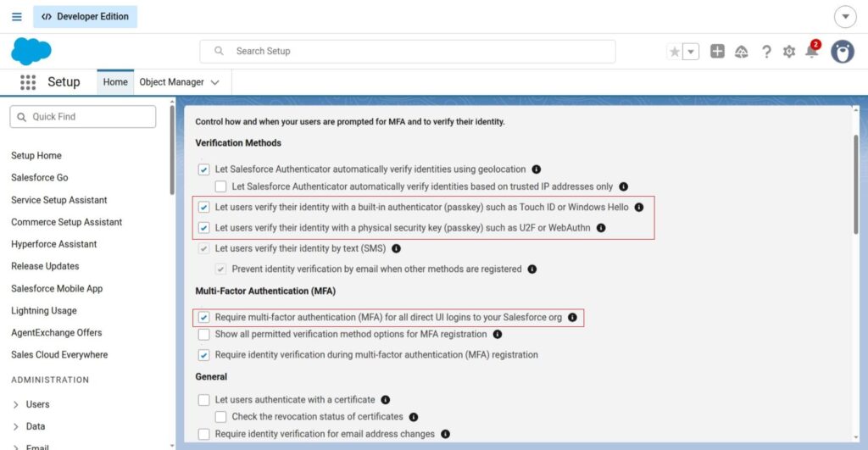
Task: Click info icon for physical security key option
Action: click(601, 227)
